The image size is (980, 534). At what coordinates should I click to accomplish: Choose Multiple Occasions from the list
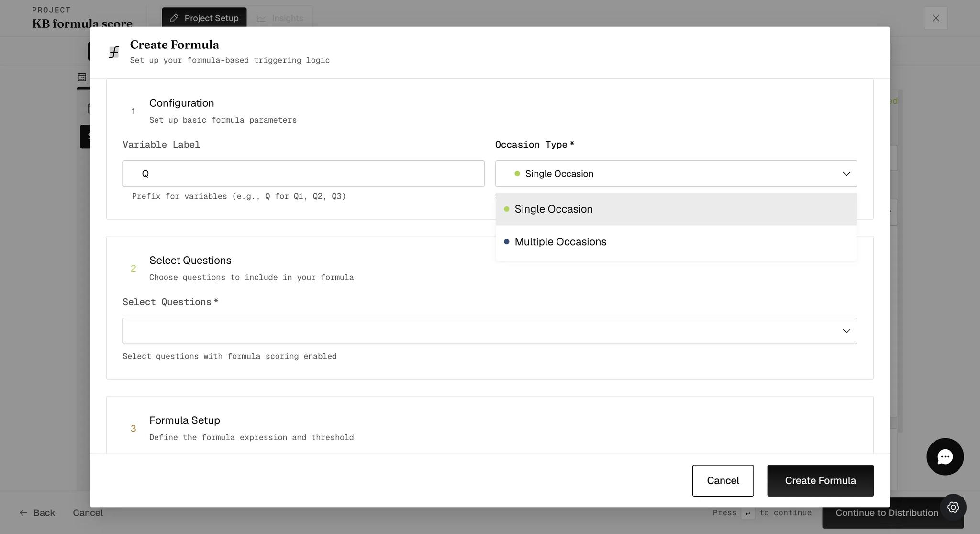676,242
